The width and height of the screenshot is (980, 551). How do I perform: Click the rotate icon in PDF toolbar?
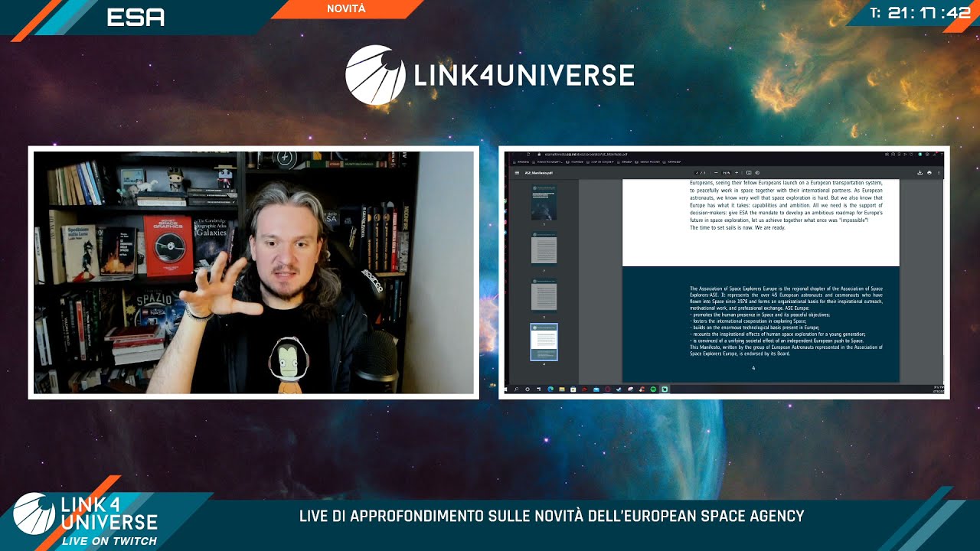[757, 173]
